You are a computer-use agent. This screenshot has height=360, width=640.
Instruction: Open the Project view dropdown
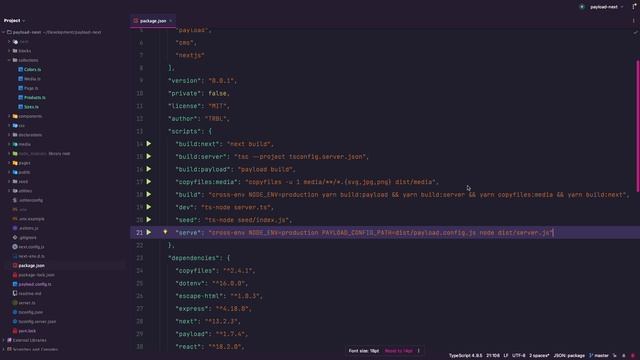point(15,20)
